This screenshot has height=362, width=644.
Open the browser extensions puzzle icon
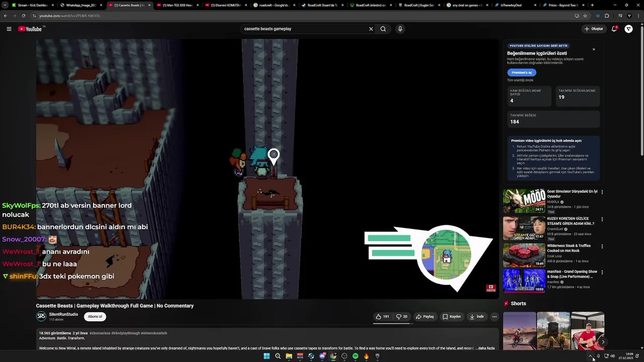tap(607, 16)
